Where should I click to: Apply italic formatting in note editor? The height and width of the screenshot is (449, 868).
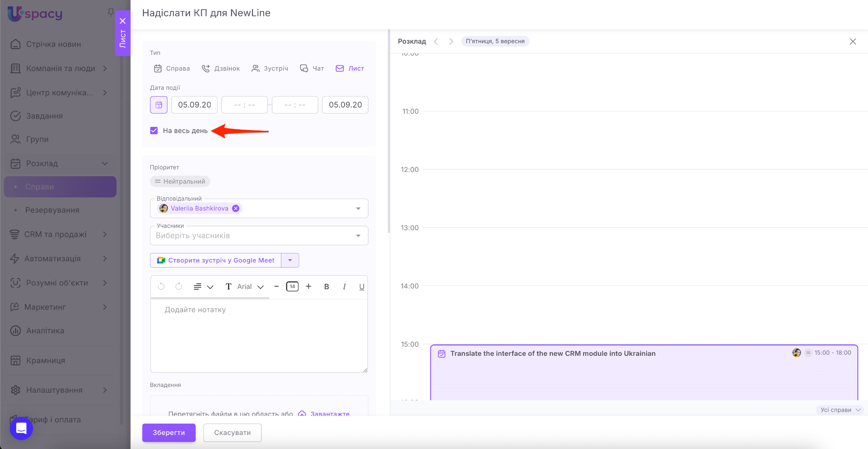(x=344, y=287)
